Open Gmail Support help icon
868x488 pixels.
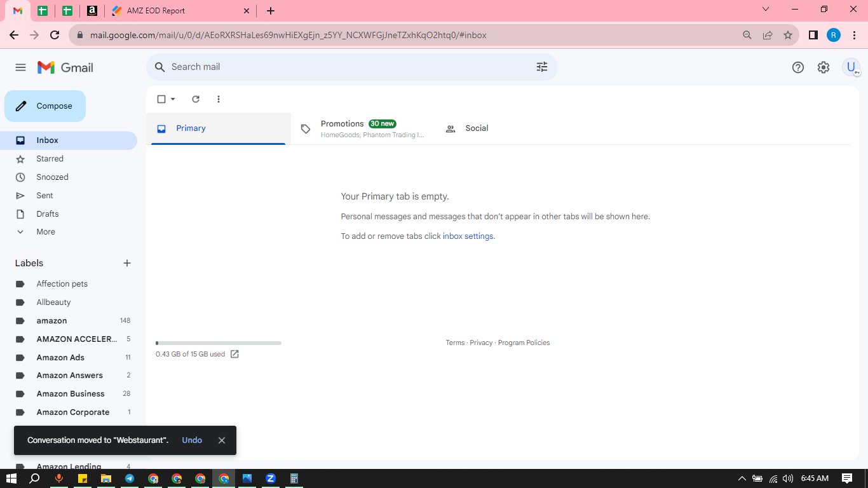(798, 67)
